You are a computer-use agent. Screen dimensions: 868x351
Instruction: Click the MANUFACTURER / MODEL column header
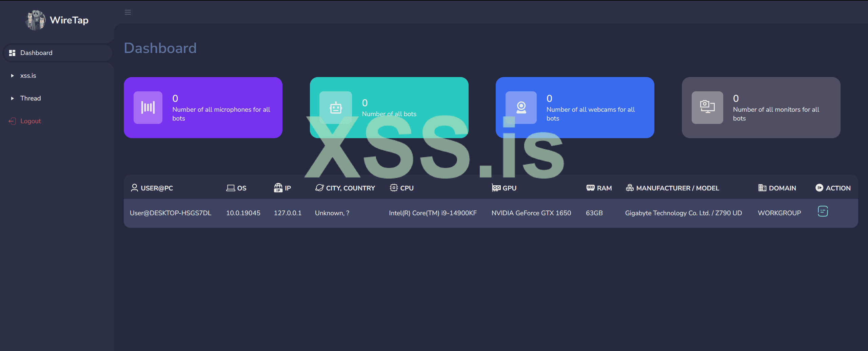coord(677,188)
